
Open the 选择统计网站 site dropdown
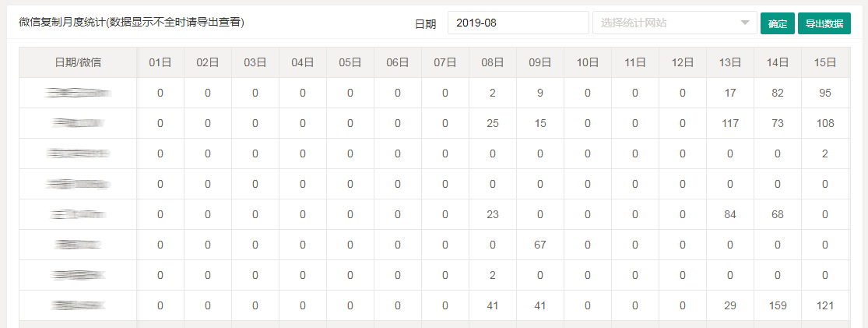tap(666, 23)
